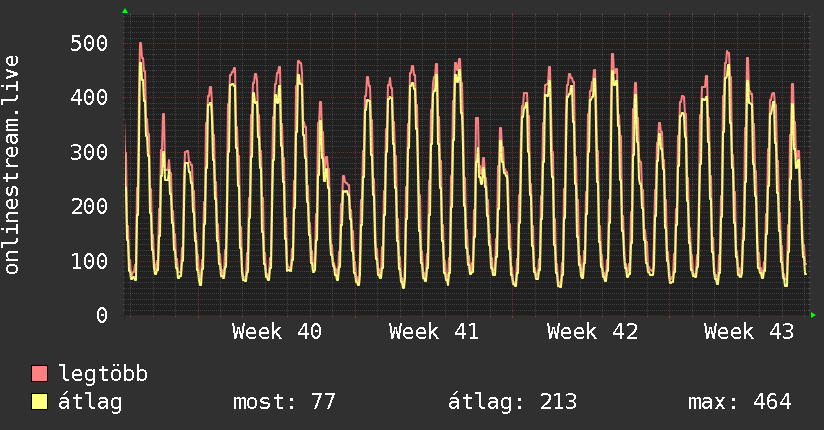Click the 'most: 77' current value
Image resolution: width=824 pixels, height=430 pixels.
[x=284, y=402]
